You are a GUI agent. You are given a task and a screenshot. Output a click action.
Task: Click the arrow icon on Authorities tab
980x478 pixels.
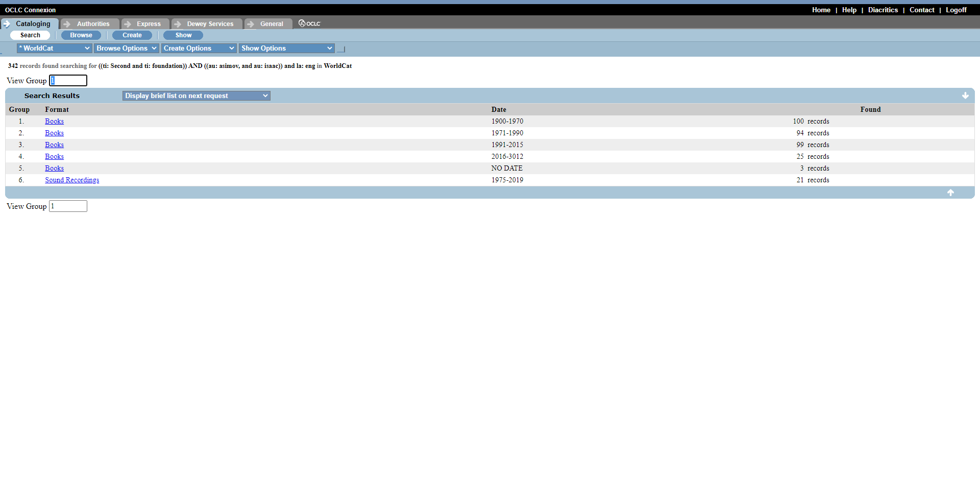pyautogui.click(x=67, y=24)
